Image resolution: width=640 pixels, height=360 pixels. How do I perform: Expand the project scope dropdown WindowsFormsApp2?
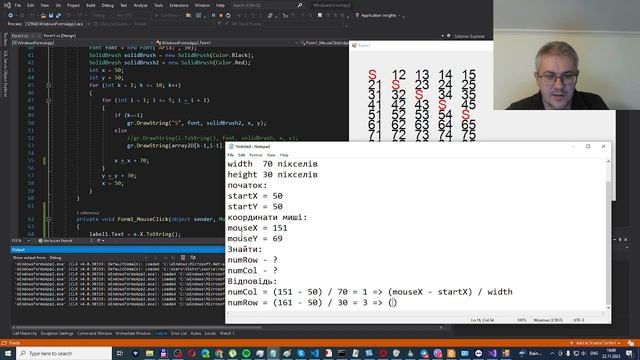[x=82, y=43]
